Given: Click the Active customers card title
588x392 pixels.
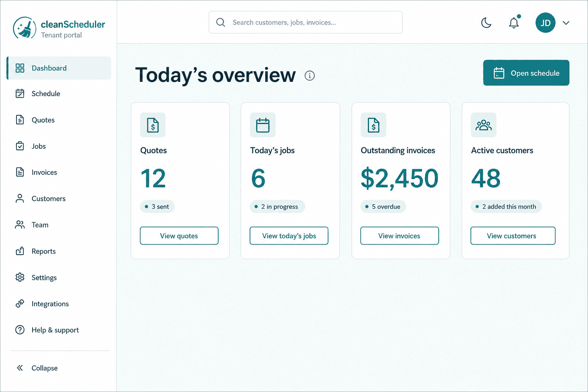Looking at the screenshot, I should pyautogui.click(x=502, y=150).
